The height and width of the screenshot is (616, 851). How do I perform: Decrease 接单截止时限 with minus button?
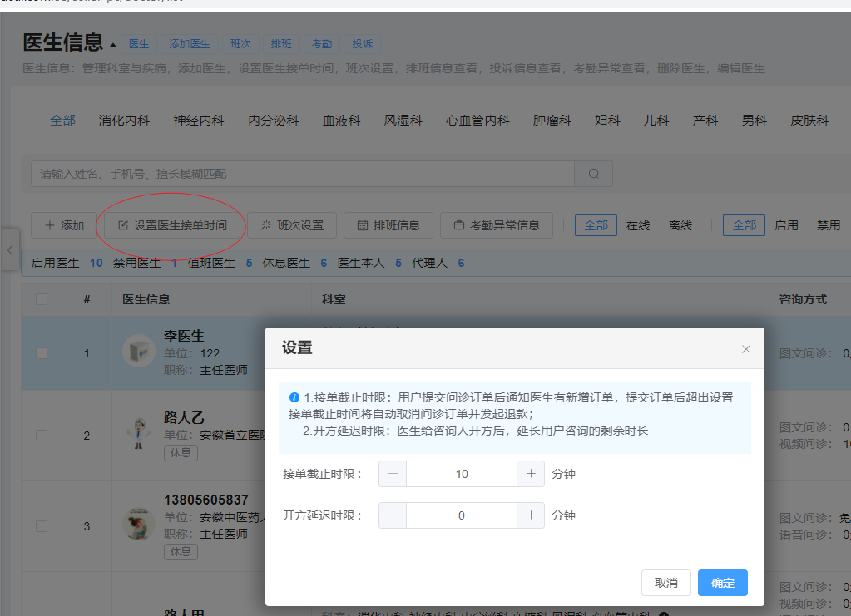[393, 474]
